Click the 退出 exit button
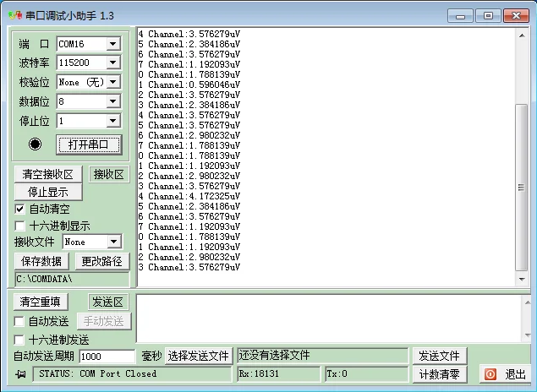The width and height of the screenshot is (537, 392). (505, 374)
